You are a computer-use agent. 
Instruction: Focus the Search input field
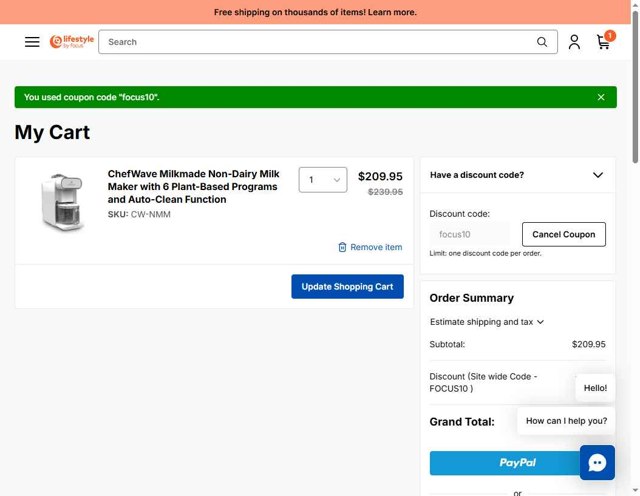(x=328, y=42)
